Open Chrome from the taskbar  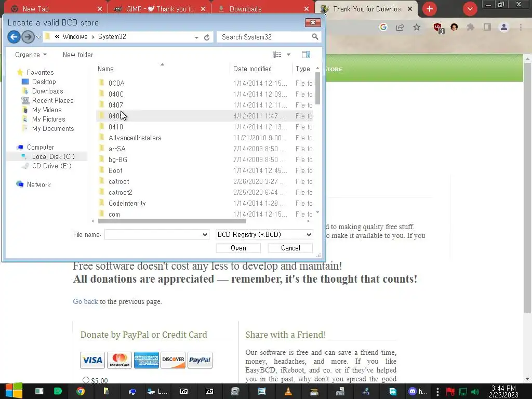(x=81, y=391)
